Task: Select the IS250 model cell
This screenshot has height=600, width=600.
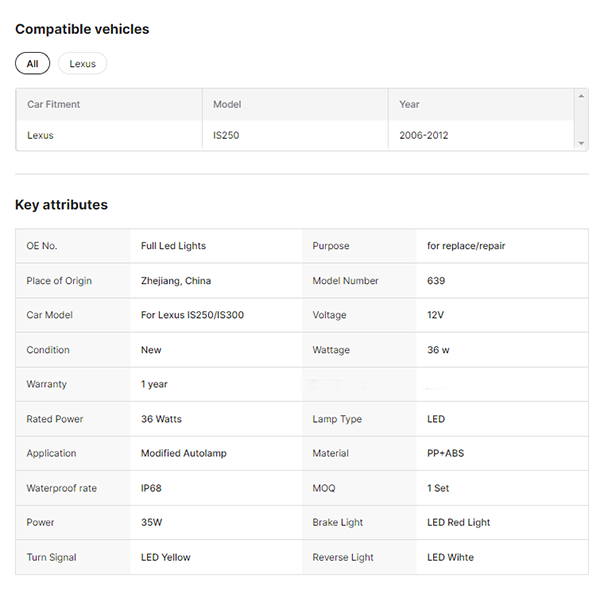Action: point(226,135)
